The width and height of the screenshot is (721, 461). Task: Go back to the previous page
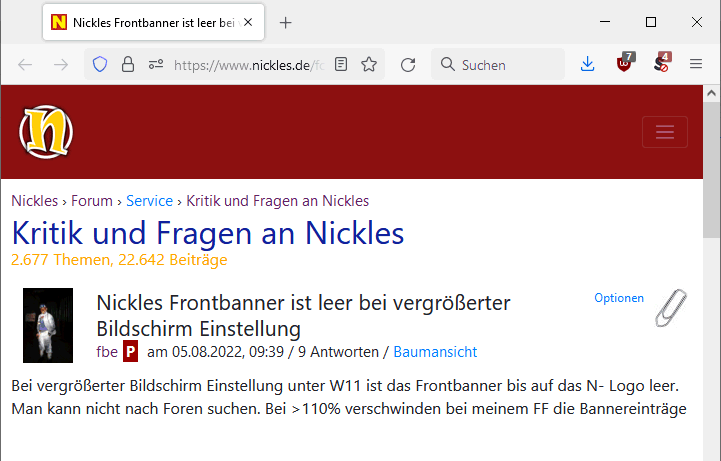[x=25, y=65]
